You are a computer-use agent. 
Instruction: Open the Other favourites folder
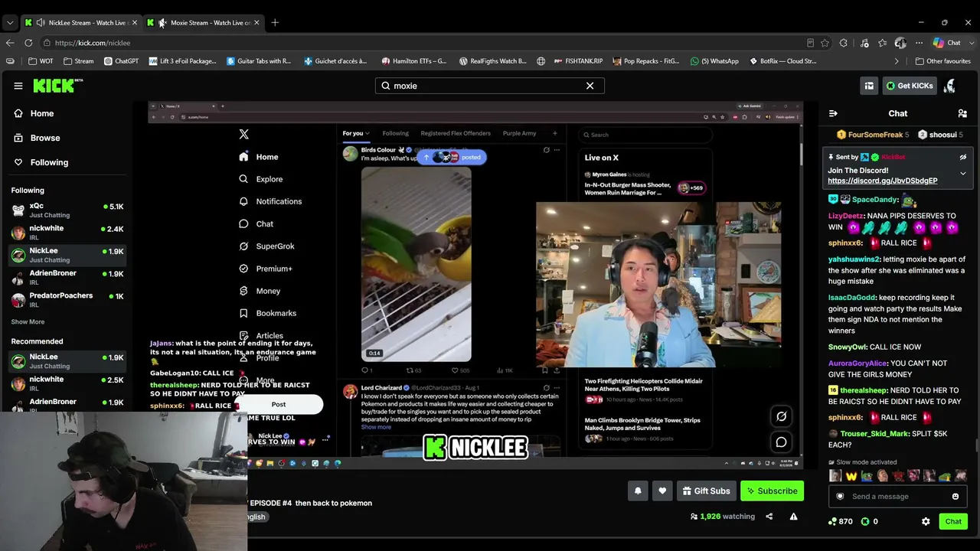[942, 61]
